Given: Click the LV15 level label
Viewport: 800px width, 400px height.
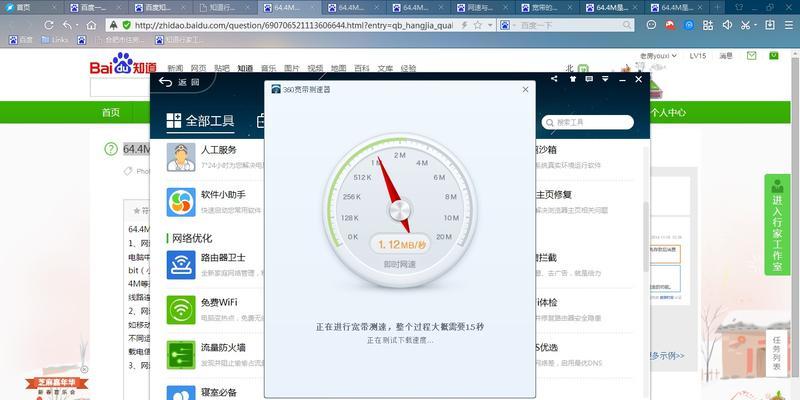Looking at the screenshot, I should coord(698,56).
